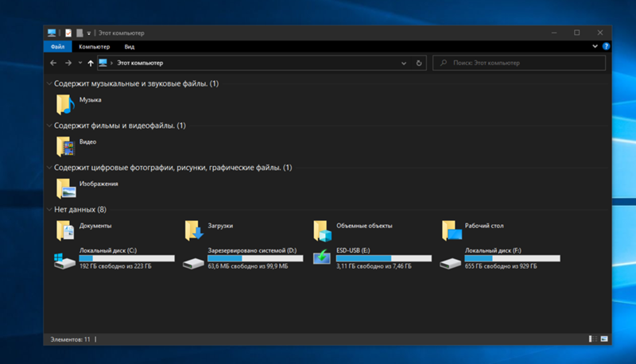
Task: Click the computer icon in address bar
Action: [x=103, y=63]
